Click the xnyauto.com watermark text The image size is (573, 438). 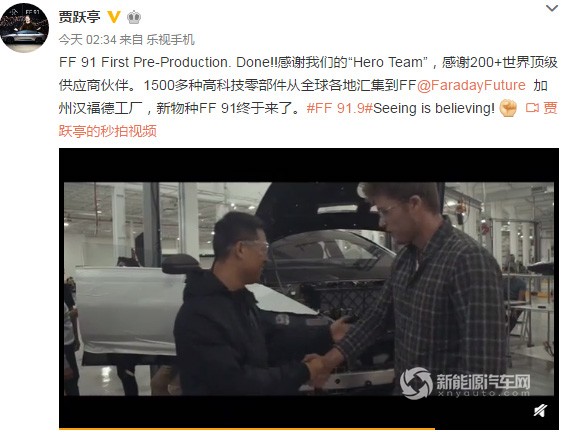point(483,393)
